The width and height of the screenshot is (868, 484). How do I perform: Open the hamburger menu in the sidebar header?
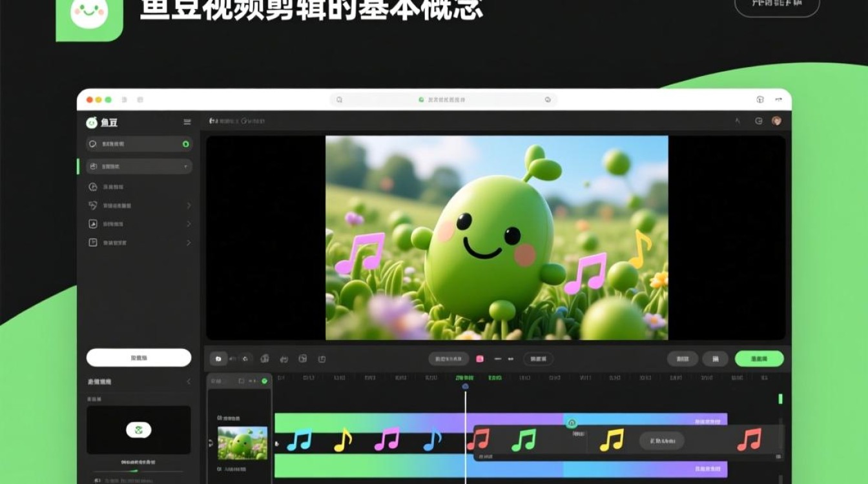(187, 122)
